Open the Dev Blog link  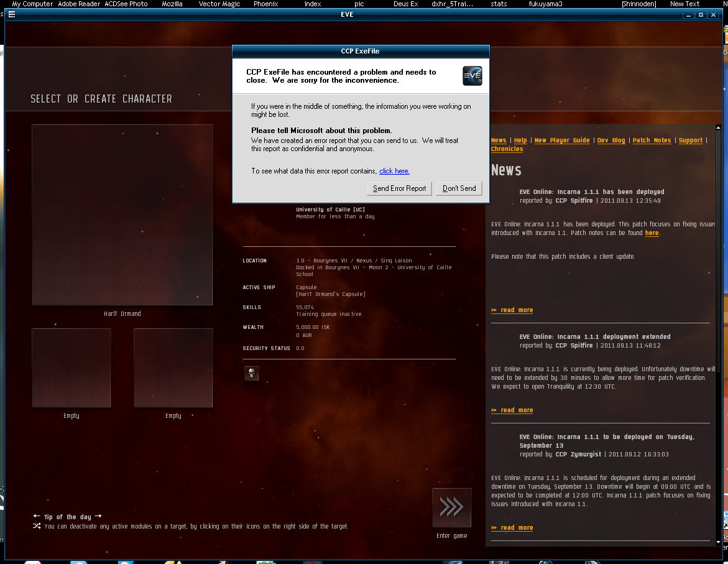coord(611,141)
